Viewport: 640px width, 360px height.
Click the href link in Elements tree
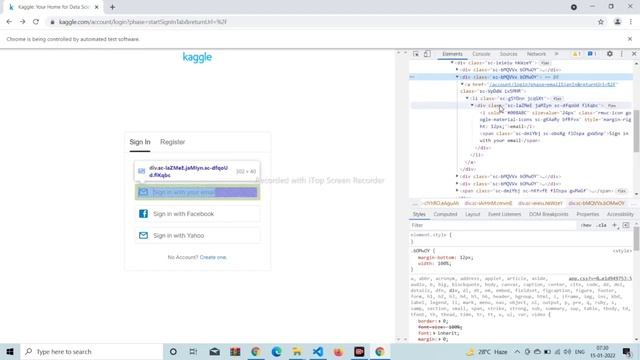click(x=552, y=84)
